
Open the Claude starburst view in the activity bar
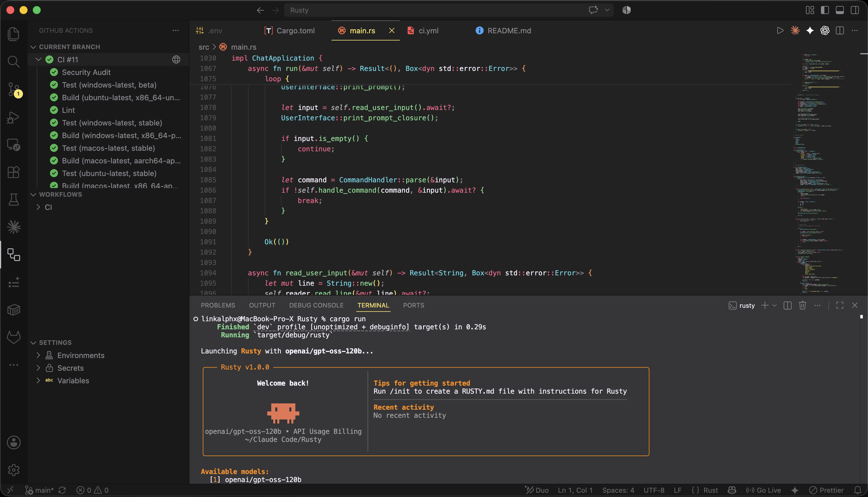click(14, 227)
